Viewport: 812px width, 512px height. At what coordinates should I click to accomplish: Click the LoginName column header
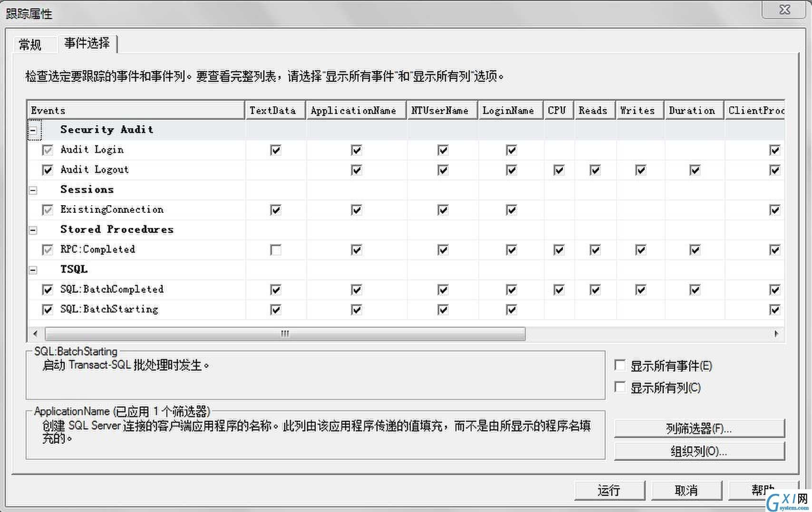tap(511, 110)
